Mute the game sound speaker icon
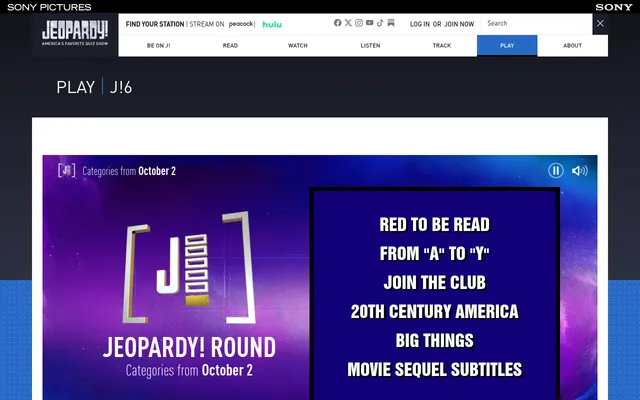The width and height of the screenshot is (640, 400). pyautogui.click(x=580, y=171)
